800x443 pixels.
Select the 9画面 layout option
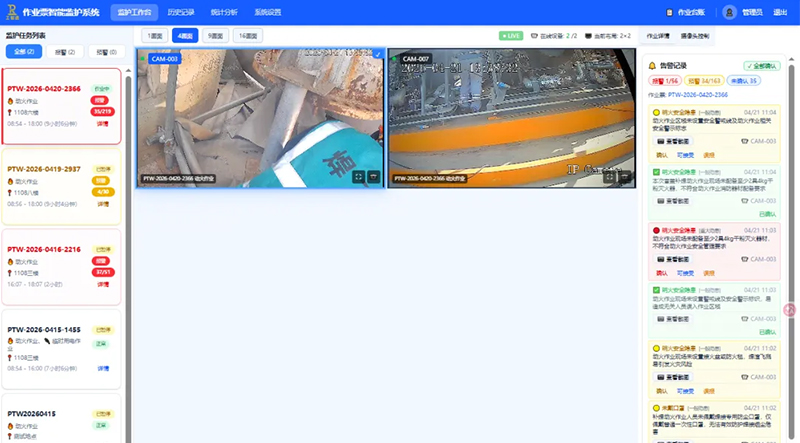pyautogui.click(x=215, y=35)
